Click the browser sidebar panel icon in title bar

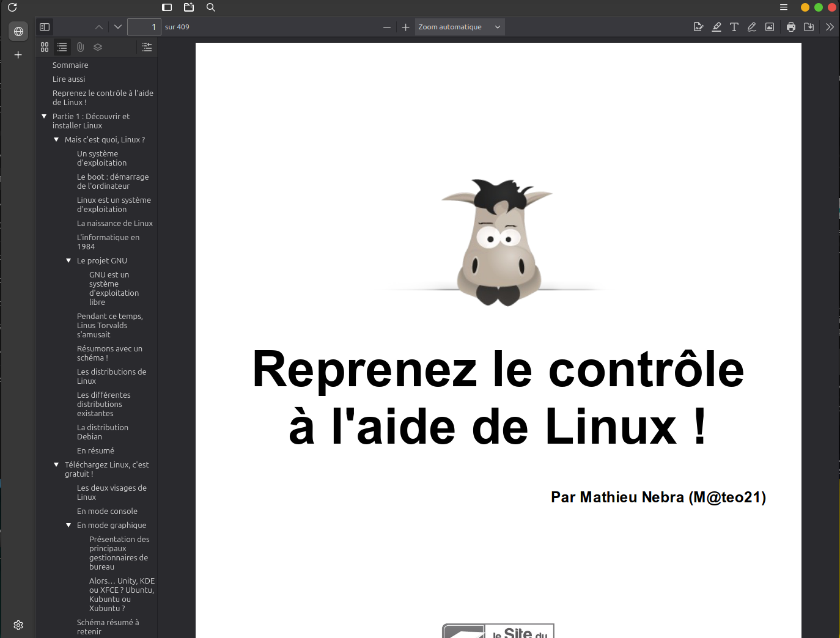pos(167,7)
